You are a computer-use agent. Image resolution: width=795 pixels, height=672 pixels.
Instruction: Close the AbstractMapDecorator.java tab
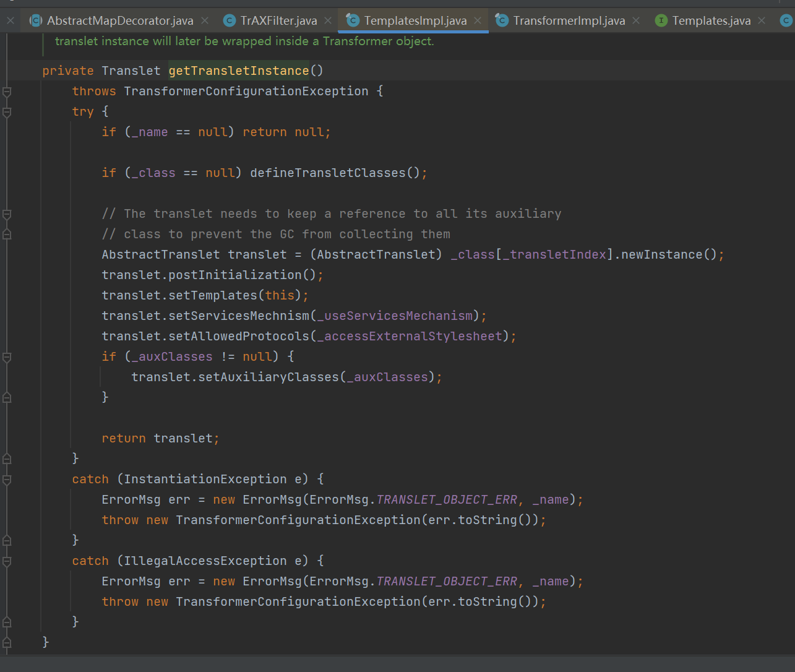point(205,20)
